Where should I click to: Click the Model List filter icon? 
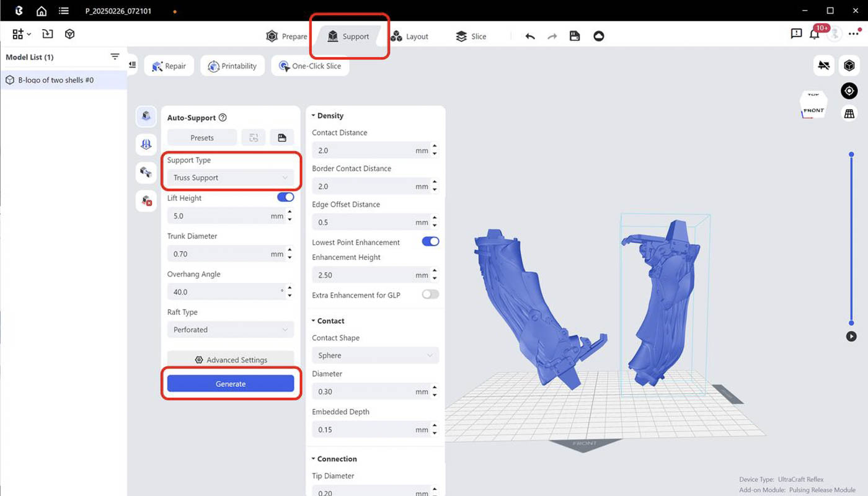click(115, 56)
